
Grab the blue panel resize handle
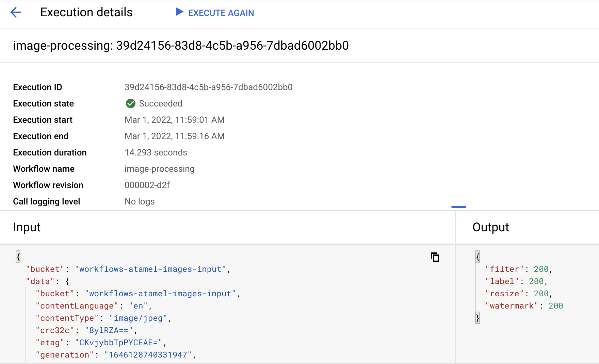coord(458,206)
